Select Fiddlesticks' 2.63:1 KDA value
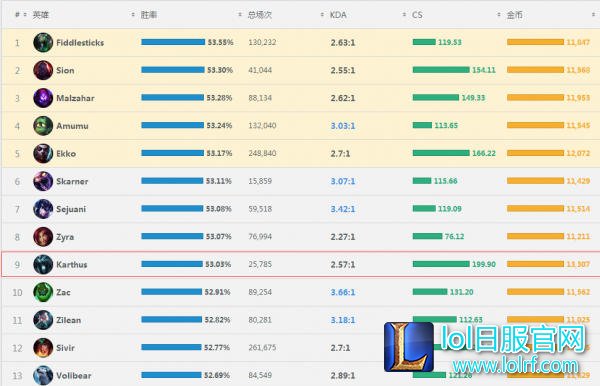The image size is (600, 386). (343, 43)
